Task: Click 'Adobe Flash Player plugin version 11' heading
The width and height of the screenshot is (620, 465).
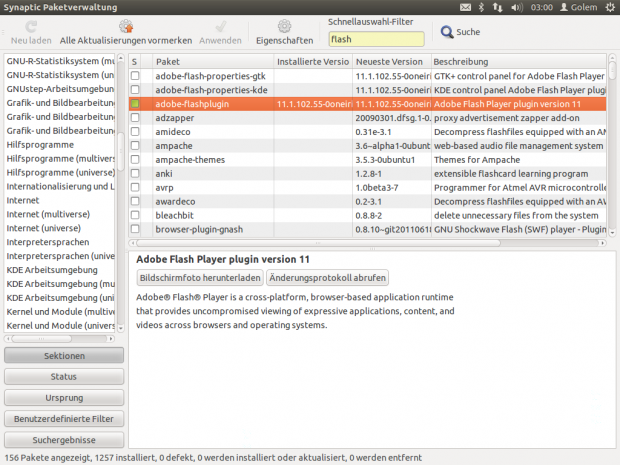Action: point(223,259)
